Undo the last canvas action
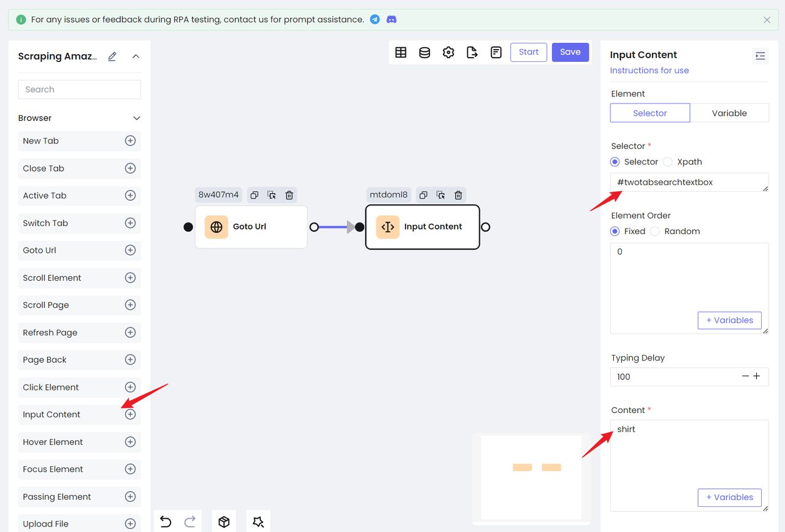The width and height of the screenshot is (785, 532). (x=166, y=522)
